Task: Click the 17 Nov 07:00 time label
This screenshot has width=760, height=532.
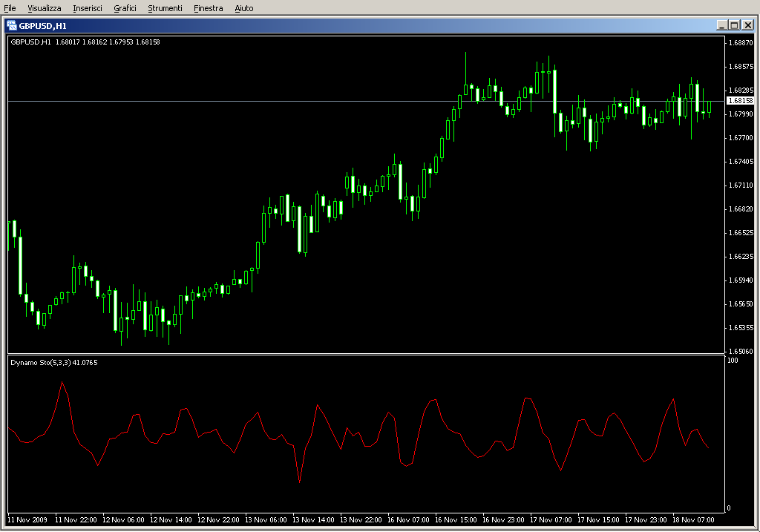Action: pos(551,520)
